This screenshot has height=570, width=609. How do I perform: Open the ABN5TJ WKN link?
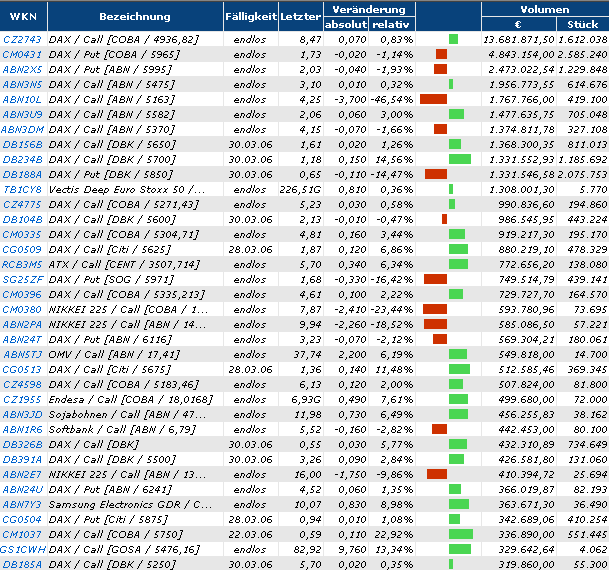pyautogui.click(x=23, y=355)
